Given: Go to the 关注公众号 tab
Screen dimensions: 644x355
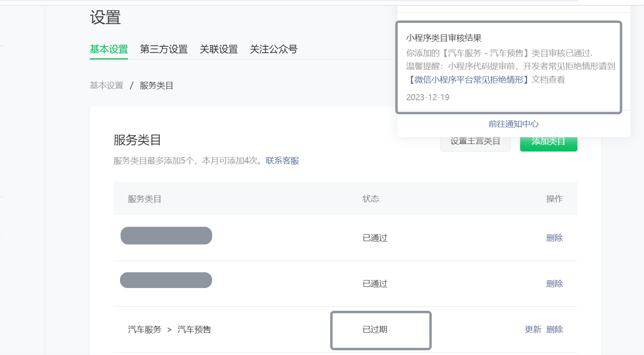Looking at the screenshot, I should pos(274,49).
